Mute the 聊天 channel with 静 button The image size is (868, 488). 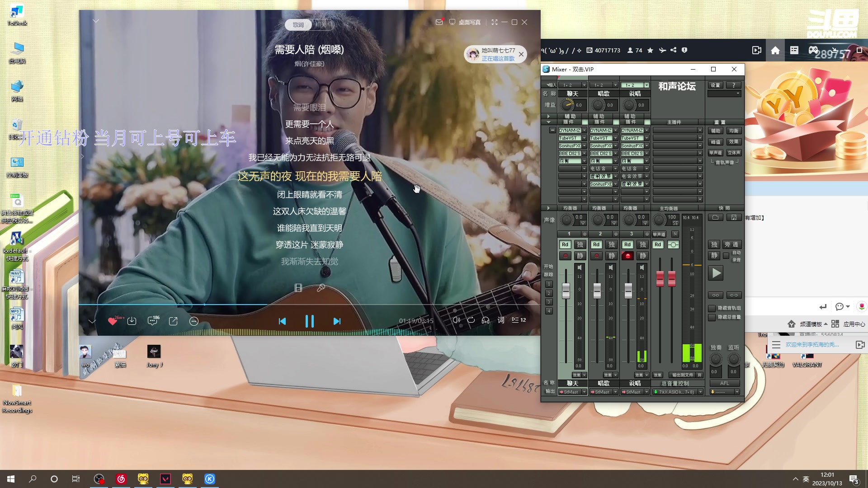(580, 256)
